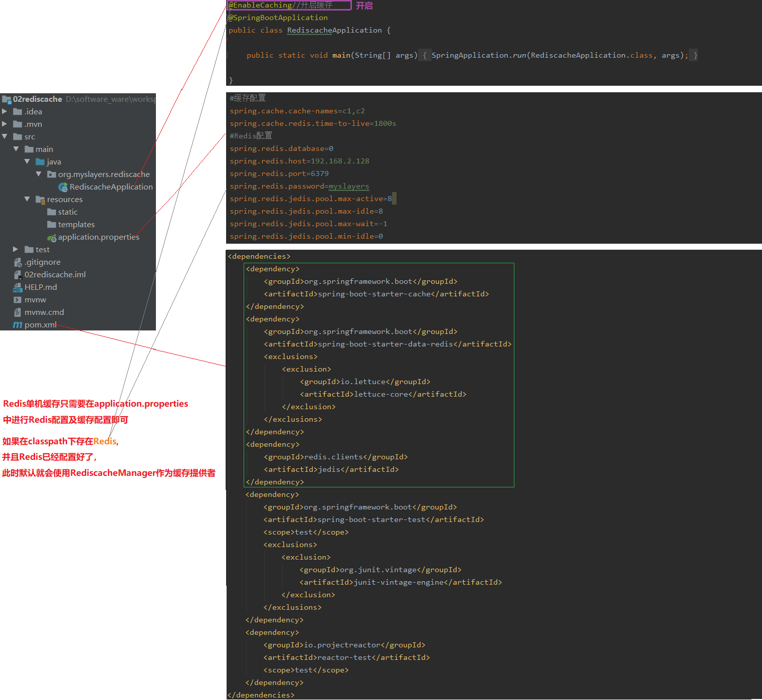Screen dimensions: 762x700
Task: Expand the test folder arrow
Action: click(16, 249)
